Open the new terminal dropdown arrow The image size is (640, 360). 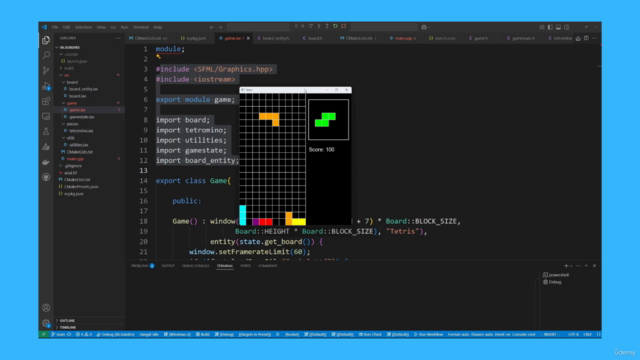tap(571, 266)
